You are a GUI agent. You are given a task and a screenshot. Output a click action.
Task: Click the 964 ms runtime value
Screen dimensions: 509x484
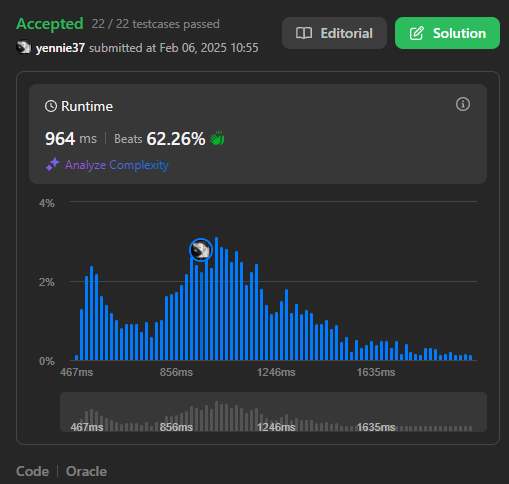pos(71,139)
